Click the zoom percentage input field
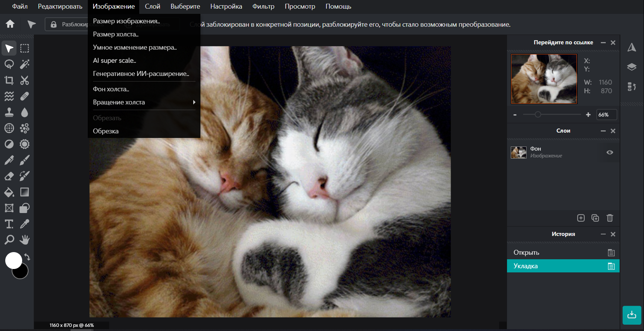Screen dimensions: 644x331 tap(606, 115)
